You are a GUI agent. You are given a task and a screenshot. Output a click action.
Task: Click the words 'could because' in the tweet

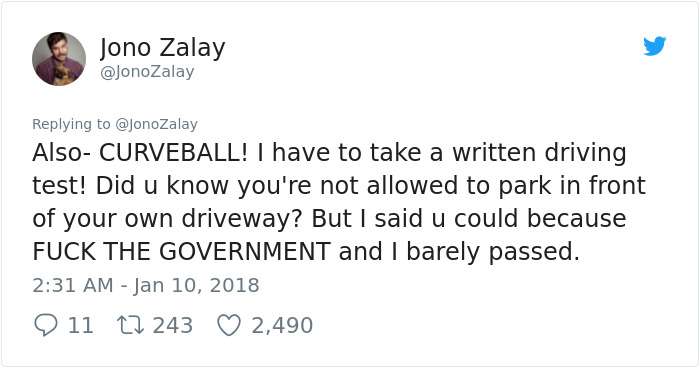540,219
